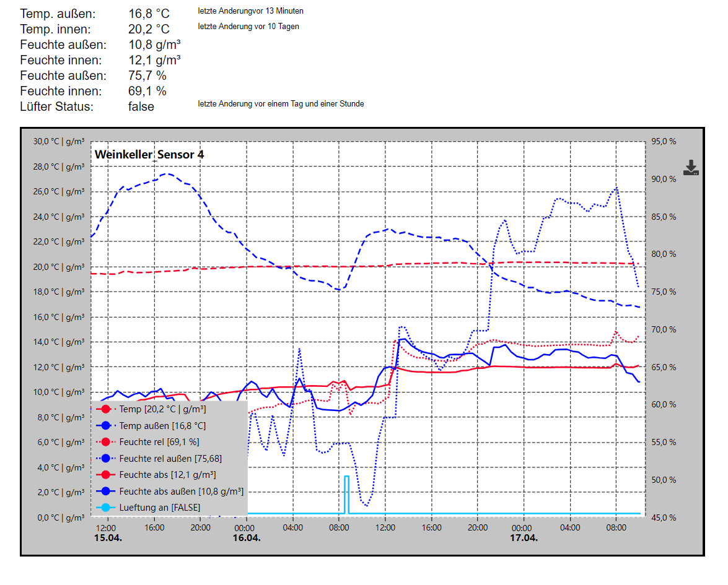
Task: Select the 15.04. date label on the x-axis
Action: tap(108, 538)
